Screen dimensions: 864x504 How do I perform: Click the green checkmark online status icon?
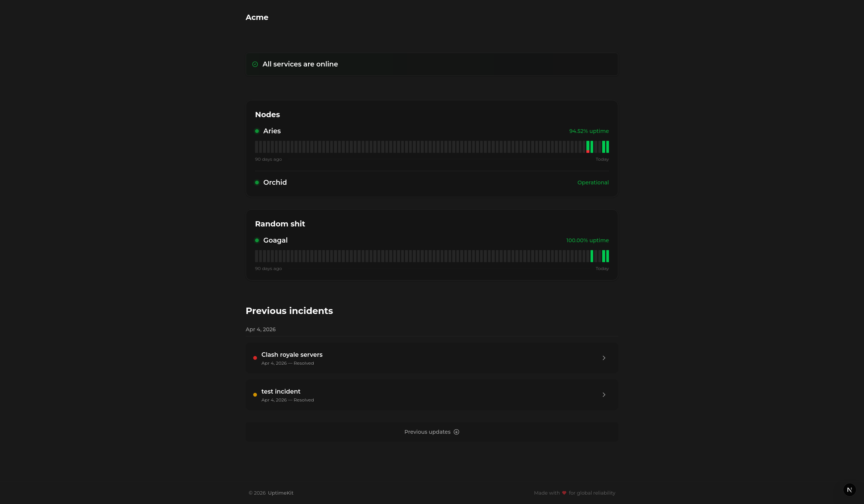(255, 64)
